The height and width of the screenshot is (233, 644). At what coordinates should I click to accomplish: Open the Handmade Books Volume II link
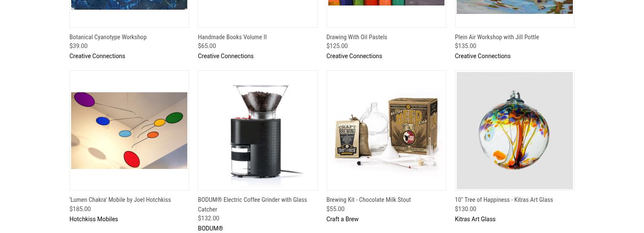coord(232,37)
